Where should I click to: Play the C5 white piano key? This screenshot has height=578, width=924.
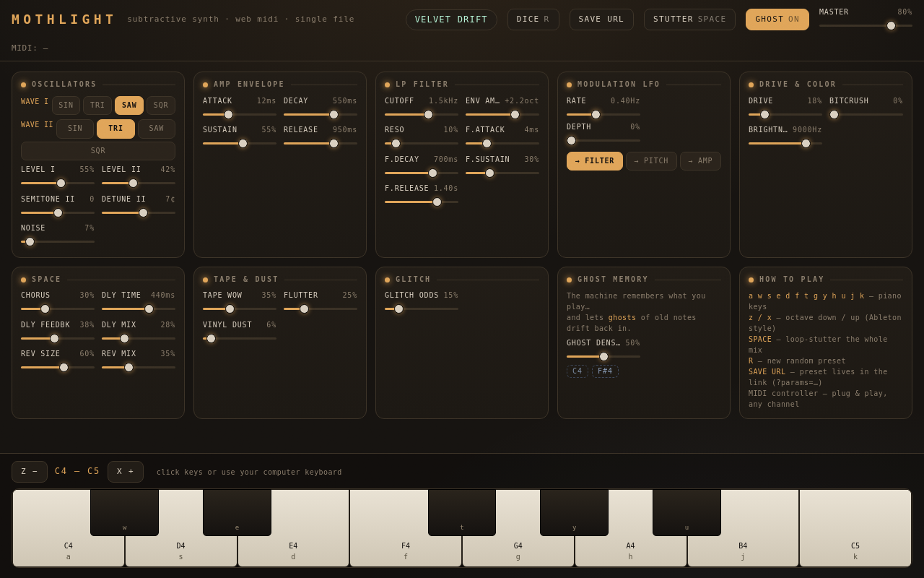pos(855,529)
